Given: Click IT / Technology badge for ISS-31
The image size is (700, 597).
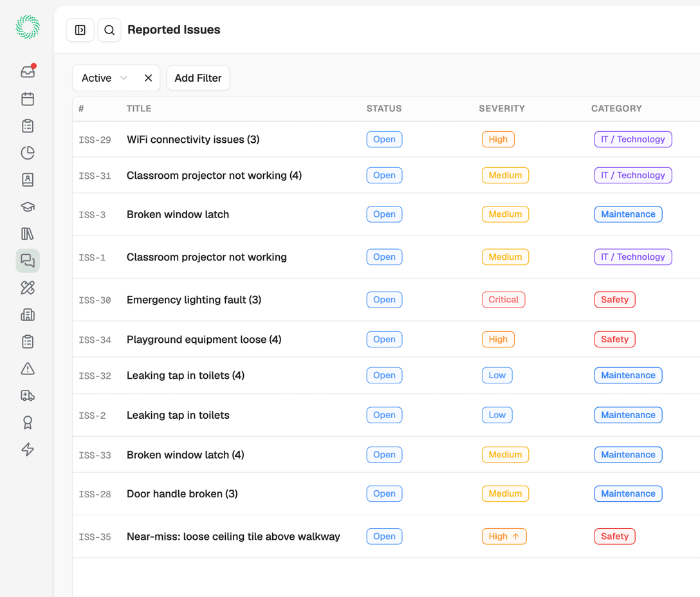Looking at the screenshot, I should click(632, 176).
